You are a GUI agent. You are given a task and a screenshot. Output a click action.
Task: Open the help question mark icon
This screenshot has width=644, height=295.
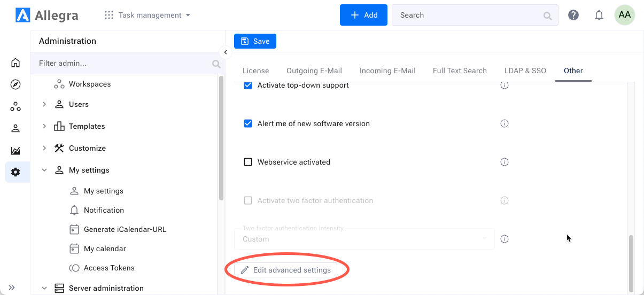pos(573,15)
